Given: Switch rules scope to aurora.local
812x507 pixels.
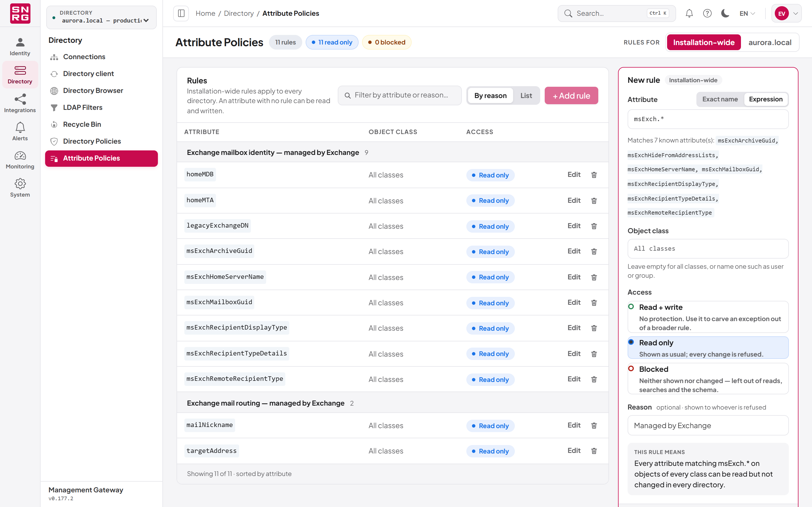Looking at the screenshot, I should point(770,42).
